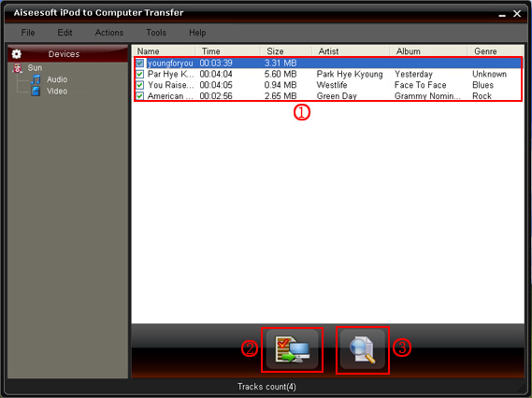532x398 pixels.
Task: Toggle checkbox for American ... track
Action: click(x=140, y=96)
